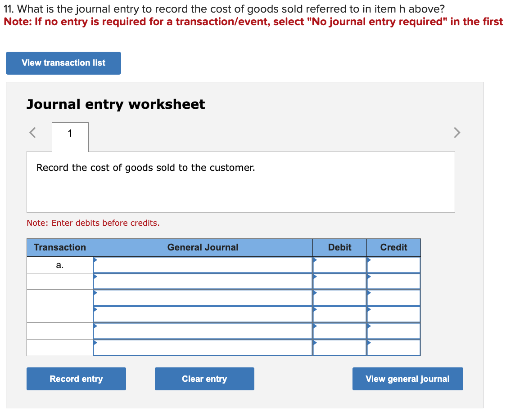506x420 pixels.
Task: Click the Journal entry worksheet heading
Action: (116, 104)
